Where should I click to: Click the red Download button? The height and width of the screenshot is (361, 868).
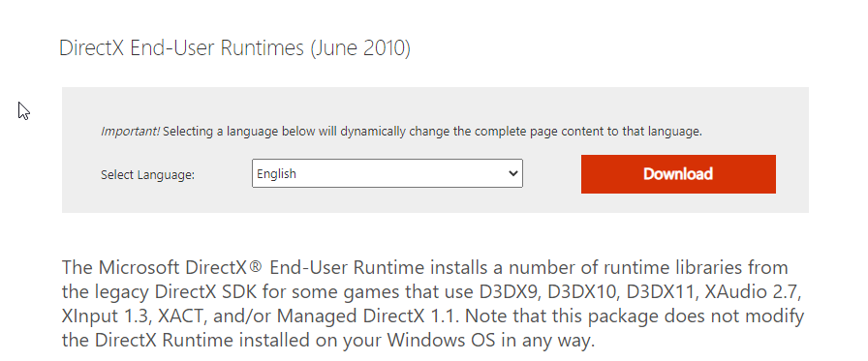tap(678, 174)
